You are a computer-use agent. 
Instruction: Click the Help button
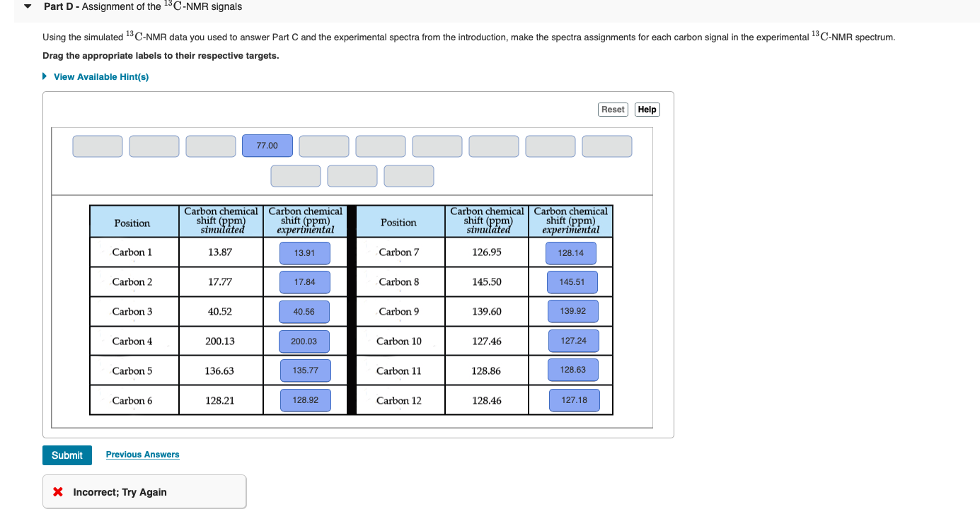click(647, 110)
